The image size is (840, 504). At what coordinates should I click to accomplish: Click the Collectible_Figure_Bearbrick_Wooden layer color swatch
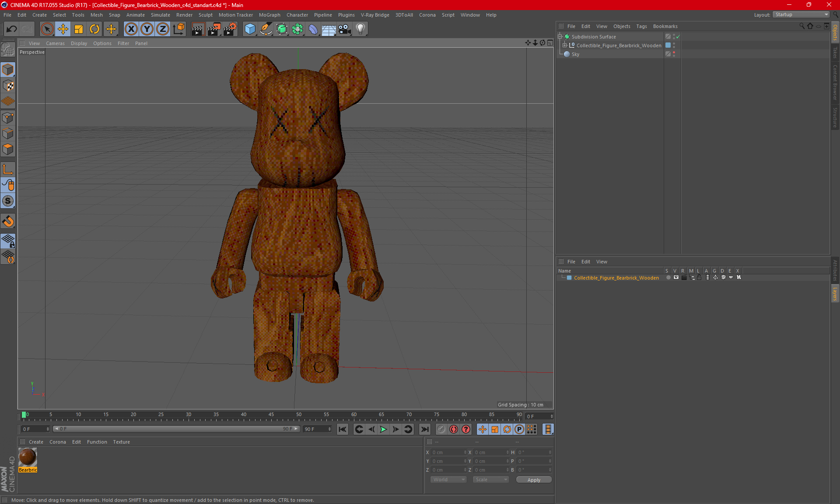point(569,278)
